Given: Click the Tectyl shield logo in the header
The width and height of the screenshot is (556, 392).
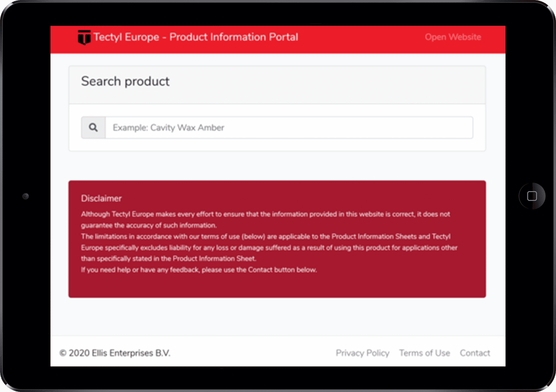Looking at the screenshot, I should [84, 37].
